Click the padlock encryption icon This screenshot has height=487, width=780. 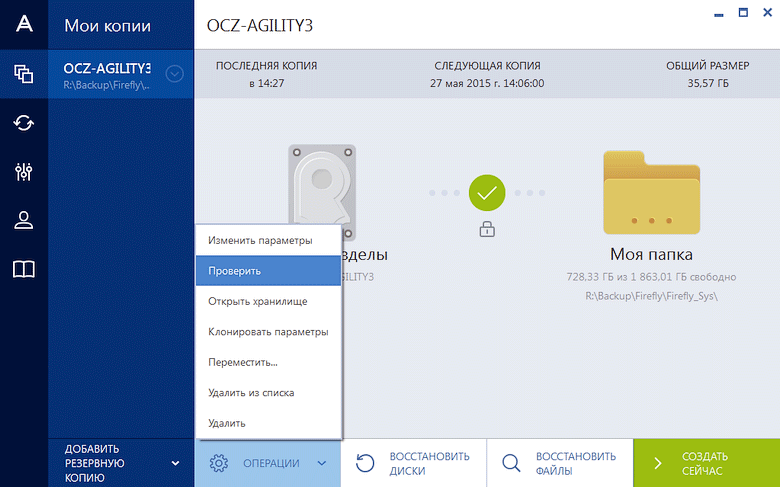click(x=487, y=229)
